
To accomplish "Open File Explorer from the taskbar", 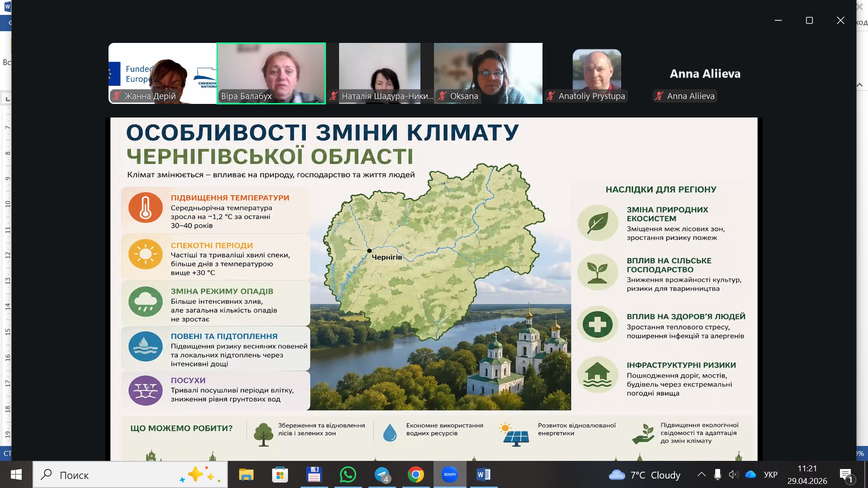I will 246,475.
